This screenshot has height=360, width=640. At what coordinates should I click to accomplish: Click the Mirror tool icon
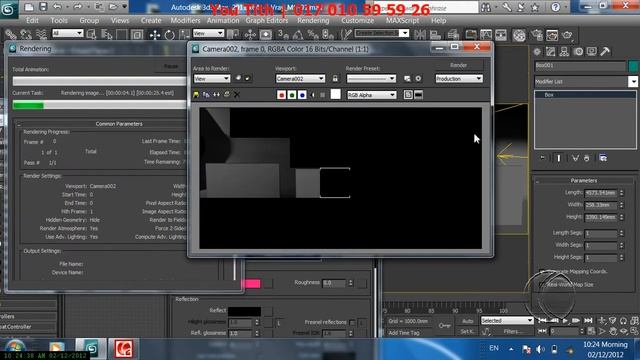(420, 35)
